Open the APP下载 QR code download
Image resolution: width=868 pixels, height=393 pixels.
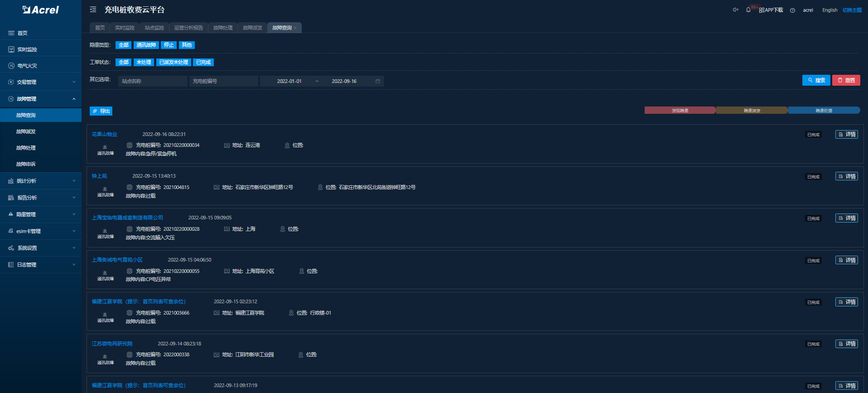[771, 10]
